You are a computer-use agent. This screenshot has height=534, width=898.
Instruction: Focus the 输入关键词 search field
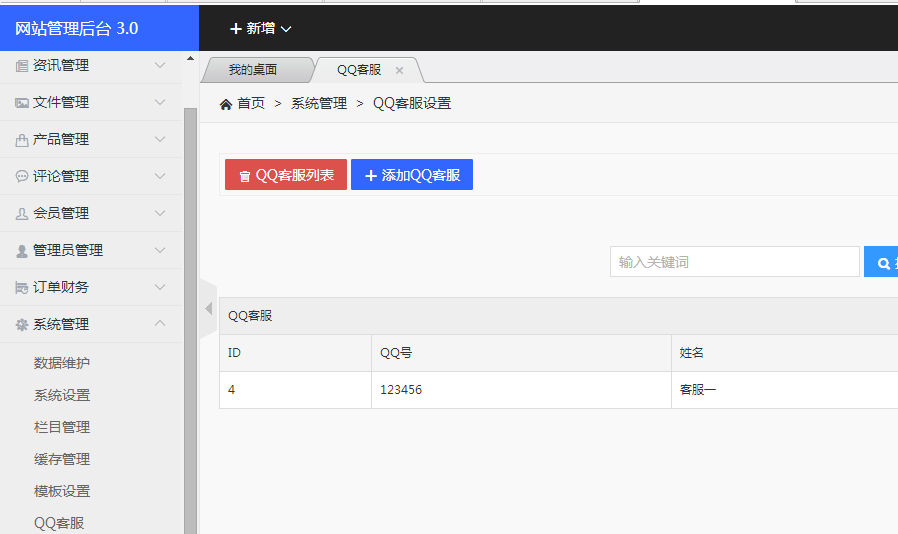(735, 262)
